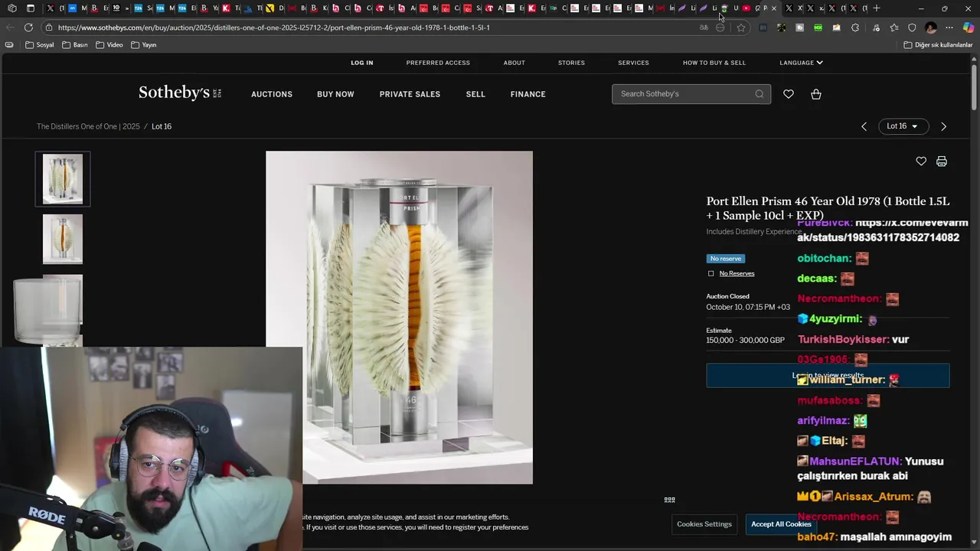The image size is (980, 551).
Task: Open the PRIVATE SALES menu
Action: click(410, 94)
